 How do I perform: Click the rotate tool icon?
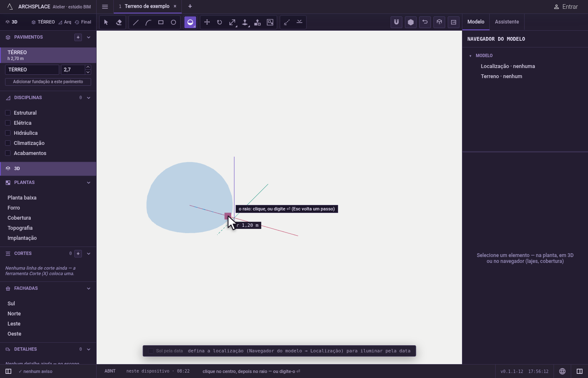[220, 22]
